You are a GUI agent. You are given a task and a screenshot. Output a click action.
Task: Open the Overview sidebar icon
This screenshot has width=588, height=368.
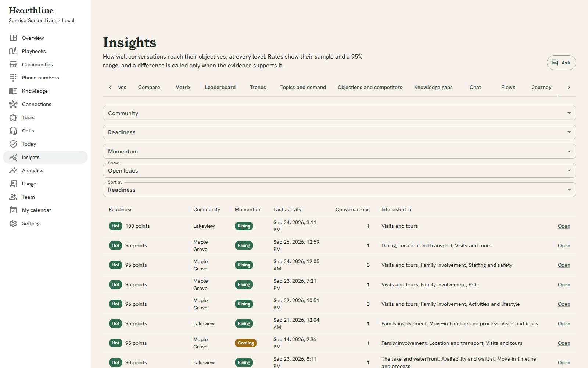(x=13, y=38)
